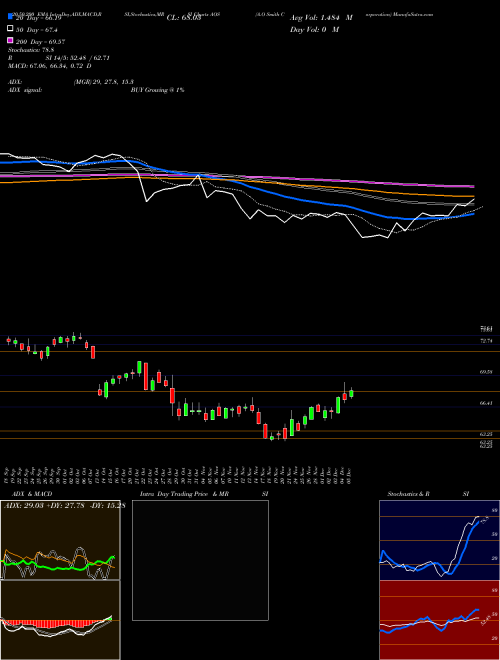The width and height of the screenshot is (500, 660).
Task: Select the '20 Day = 66.19' legend text
Action: point(39,18)
